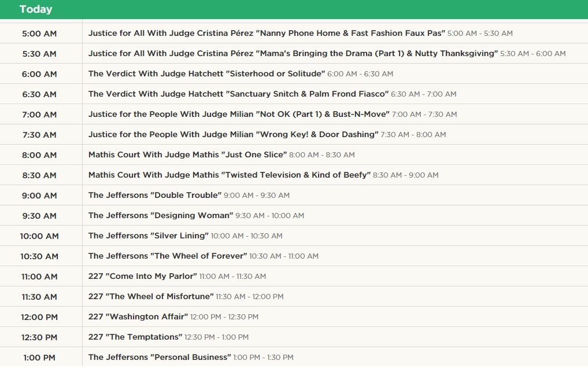
Task: Open The Jeffersons "Designing Woman" listing
Action: (x=161, y=215)
